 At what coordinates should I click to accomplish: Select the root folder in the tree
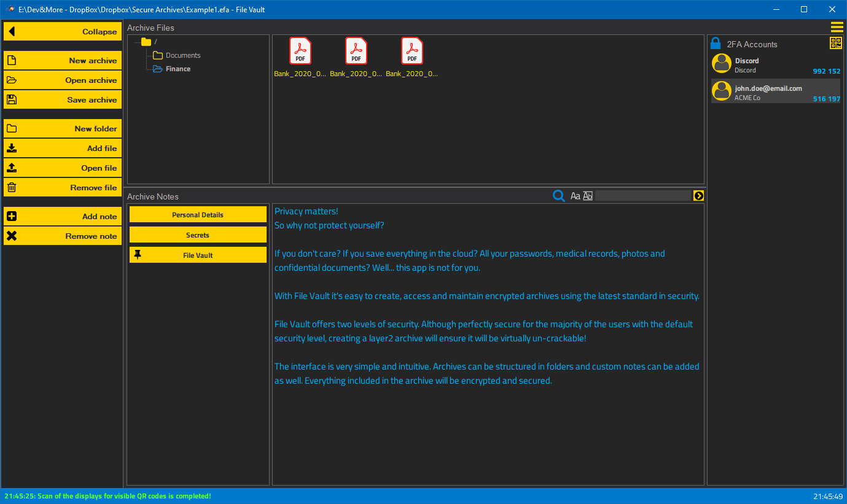[x=149, y=42]
